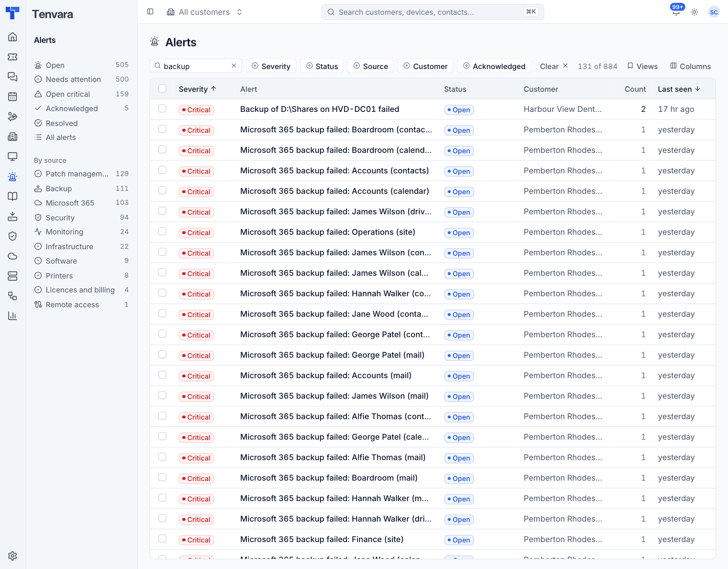Add an Acknowledged filter

(494, 66)
